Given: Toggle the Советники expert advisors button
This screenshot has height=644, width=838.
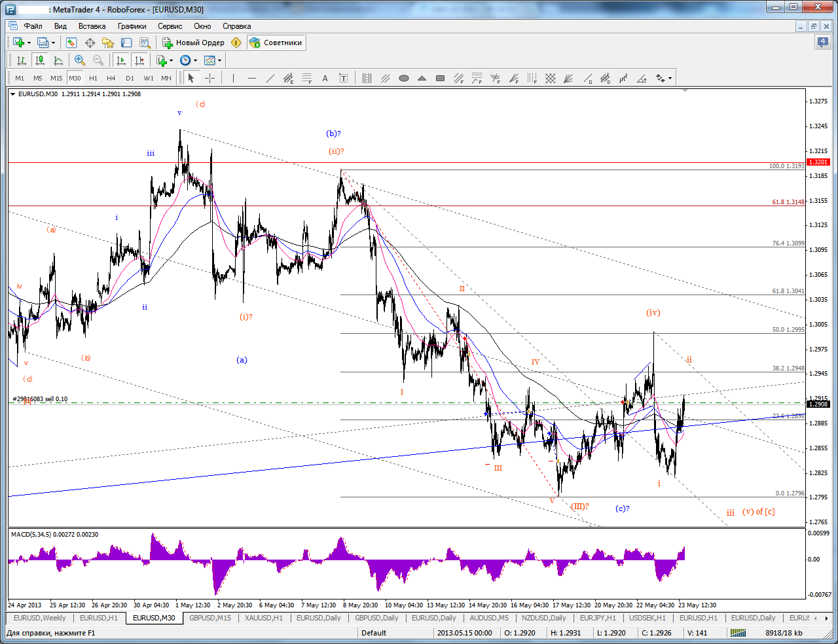Looking at the screenshot, I should (276, 43).
